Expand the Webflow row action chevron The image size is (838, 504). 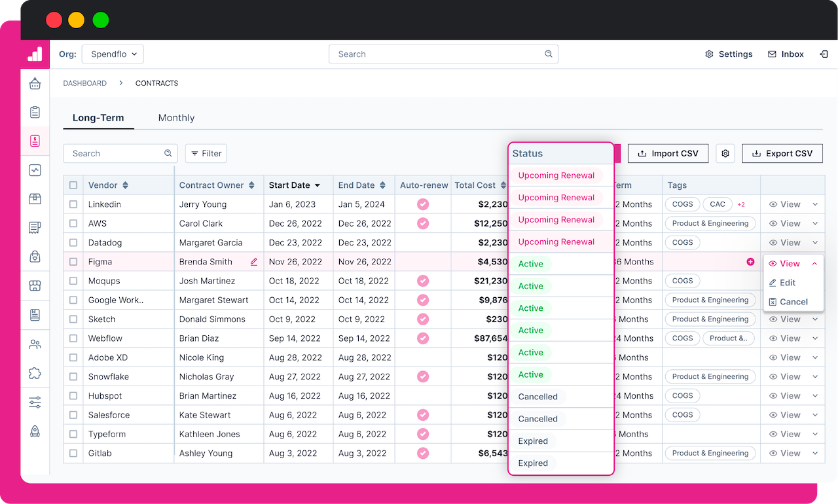coord(815,338)
